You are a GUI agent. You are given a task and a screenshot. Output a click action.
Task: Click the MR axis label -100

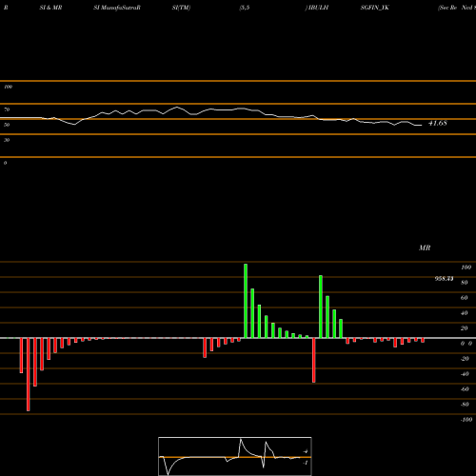coord(466,420)
